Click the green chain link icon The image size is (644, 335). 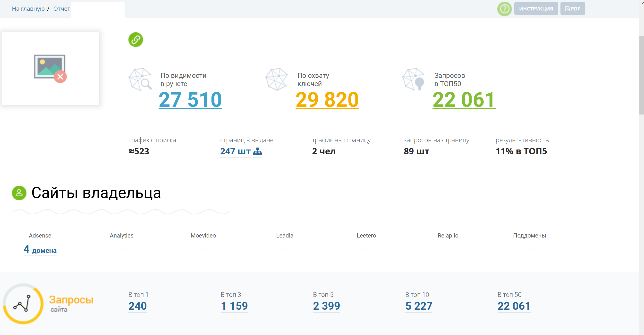pyautogui.click(x=136, y=40)
